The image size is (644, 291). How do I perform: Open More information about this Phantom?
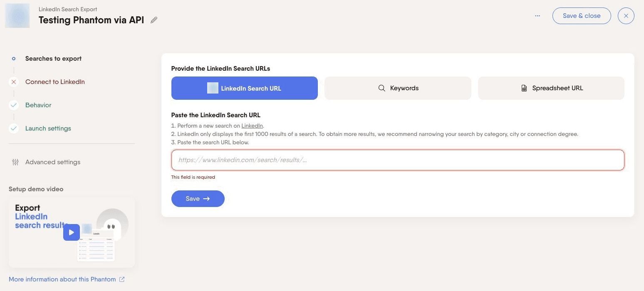pos(62,279)
